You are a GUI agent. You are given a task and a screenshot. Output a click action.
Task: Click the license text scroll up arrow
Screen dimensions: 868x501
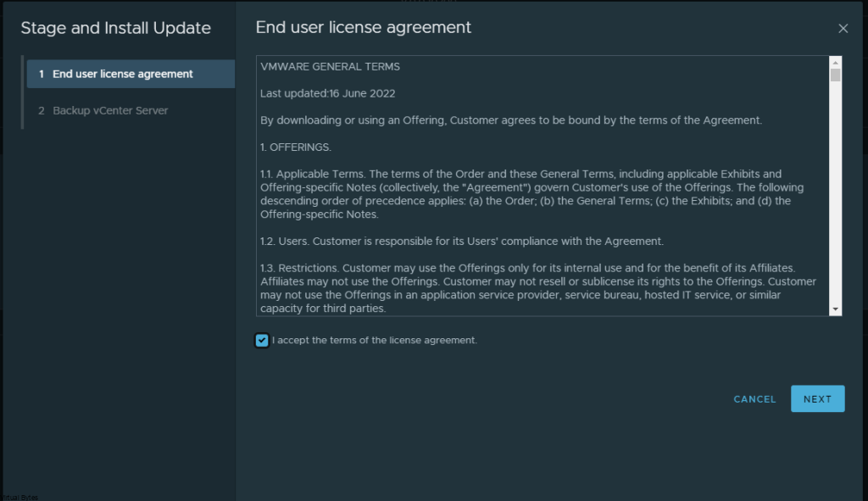(x=835, y=63)
